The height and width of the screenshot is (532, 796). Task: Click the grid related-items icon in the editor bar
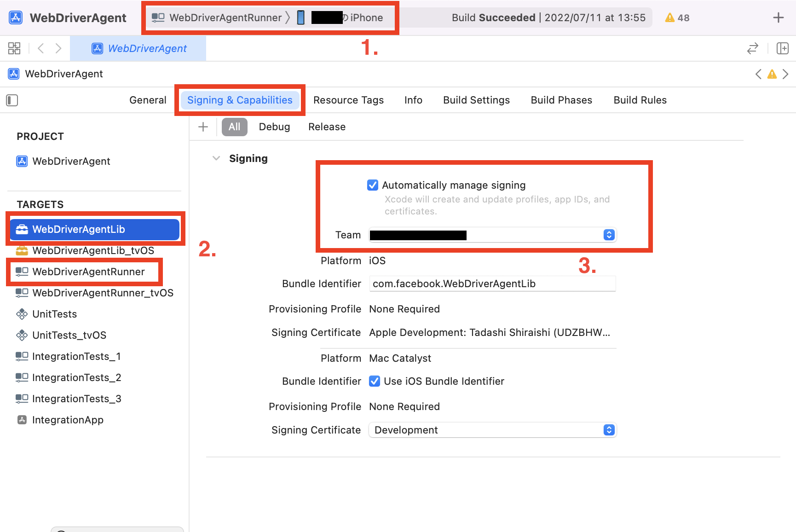click(14, 48)
